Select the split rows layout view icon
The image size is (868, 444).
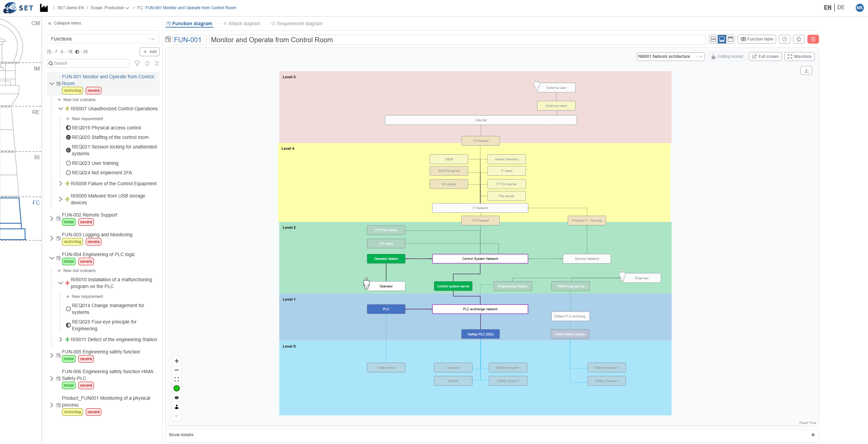713,39
